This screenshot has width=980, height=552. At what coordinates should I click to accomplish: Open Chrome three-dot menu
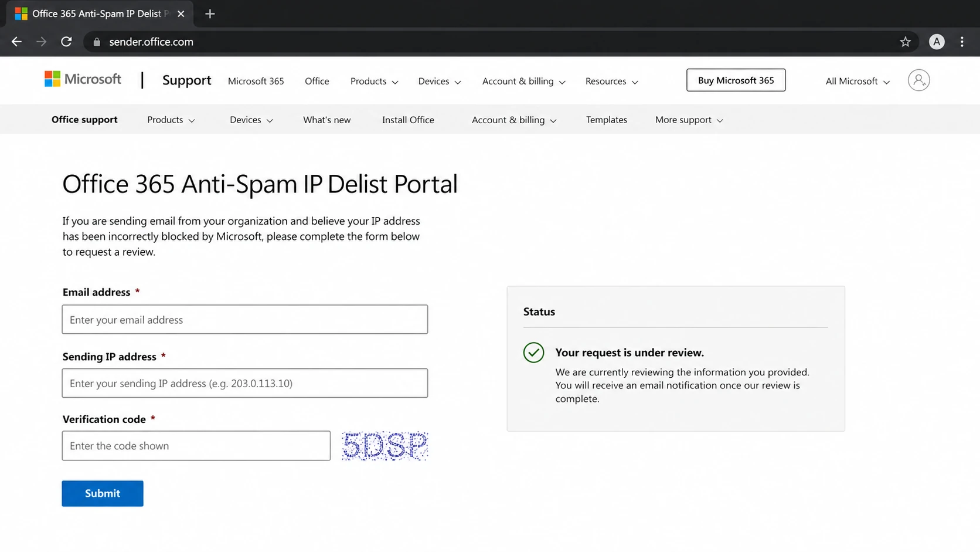(962, 42)
